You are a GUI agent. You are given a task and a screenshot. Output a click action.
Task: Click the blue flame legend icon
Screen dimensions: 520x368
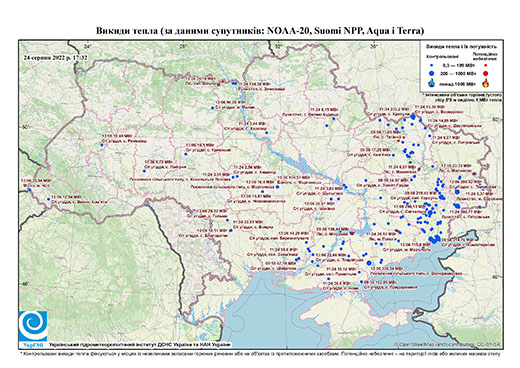click(x=432, y=83)
